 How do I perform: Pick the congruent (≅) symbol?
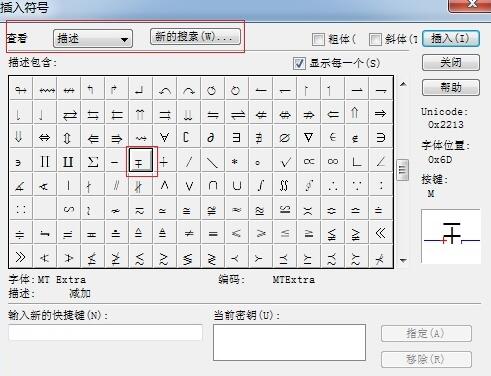pos(189,209)
